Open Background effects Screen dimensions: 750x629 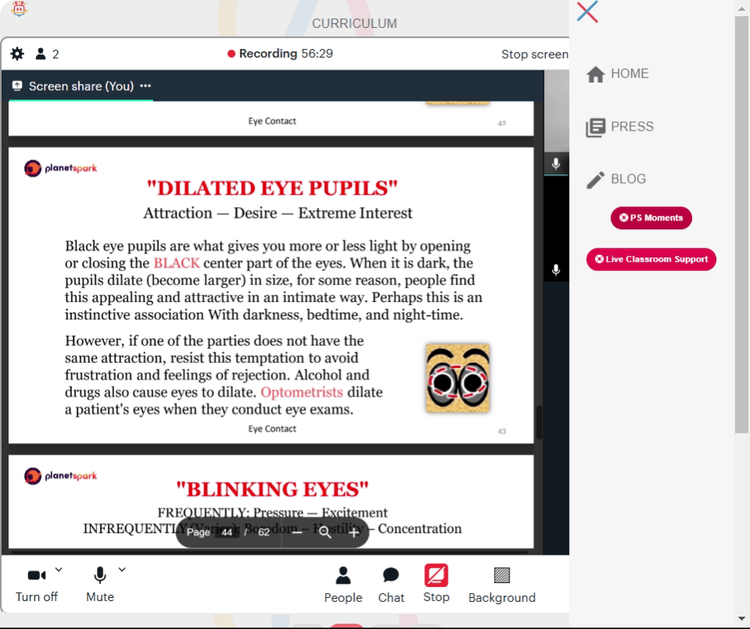coord(502,585)
